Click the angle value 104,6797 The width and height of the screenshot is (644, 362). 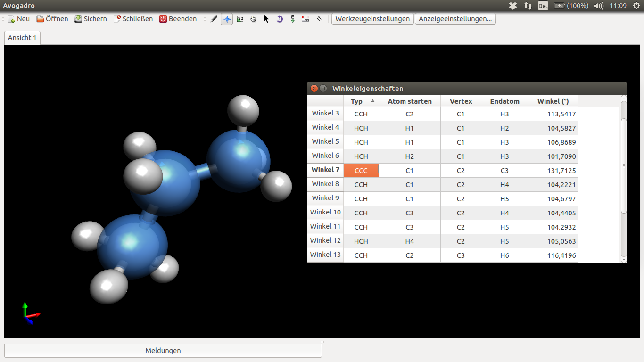[553, 199]
